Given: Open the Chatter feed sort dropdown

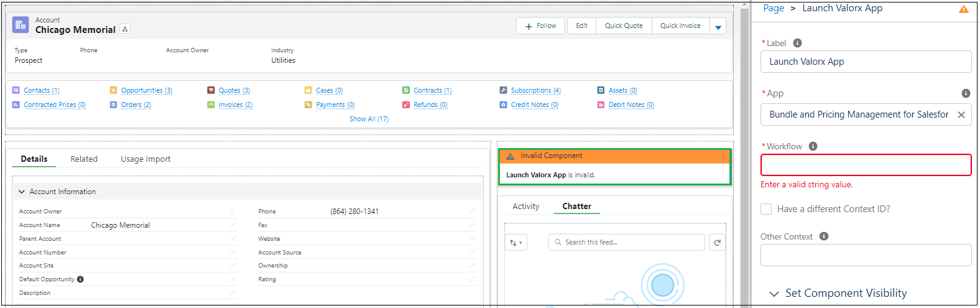Looking at the screenshot, I should point(516,243).
